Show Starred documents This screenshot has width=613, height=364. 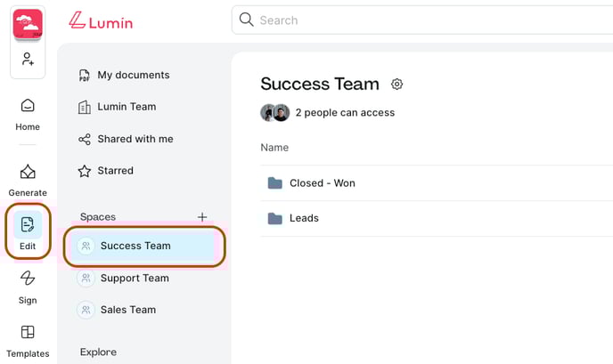[x=106, y=171]
